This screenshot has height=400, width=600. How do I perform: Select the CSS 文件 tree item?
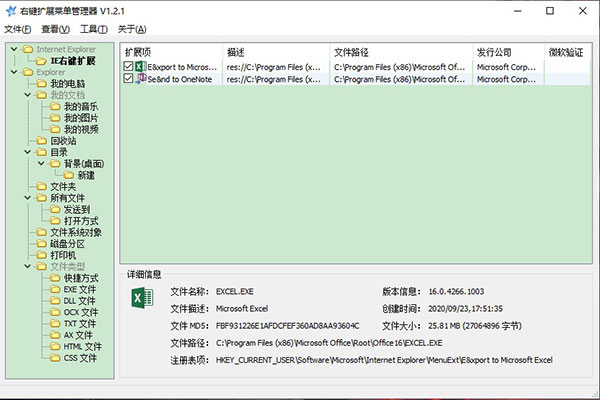(80, 358)
